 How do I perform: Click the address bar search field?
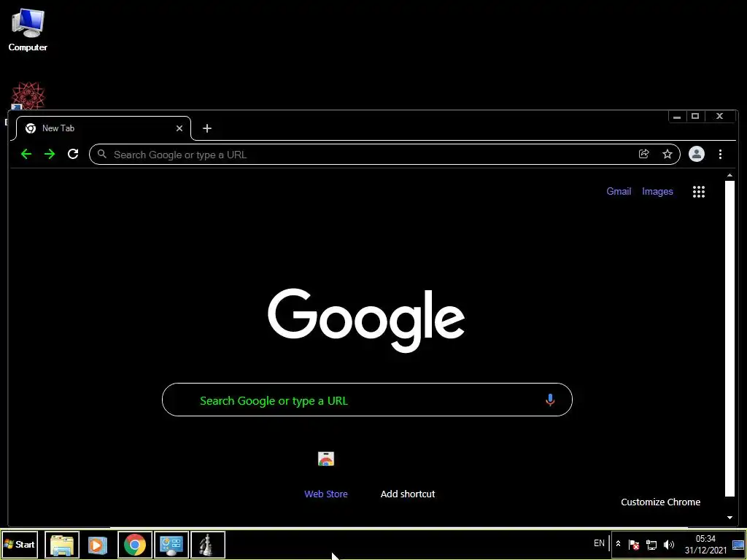click(x=384, y=155)
